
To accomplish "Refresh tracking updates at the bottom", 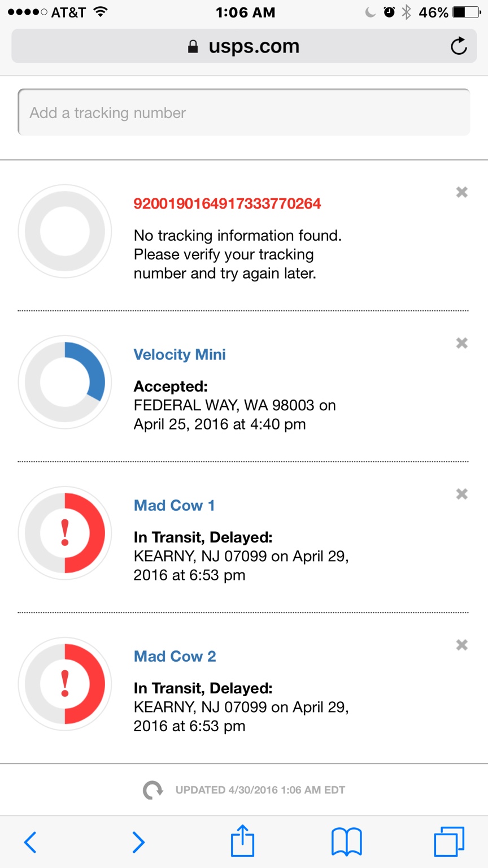I will pos(152,790).
